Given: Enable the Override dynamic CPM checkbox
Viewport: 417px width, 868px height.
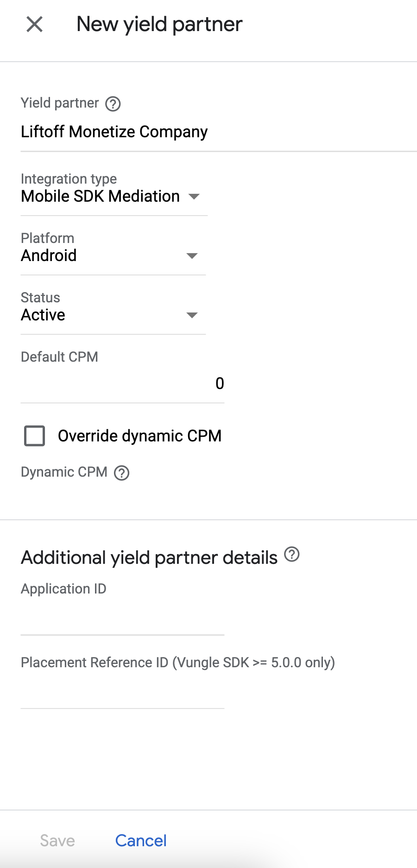Looking at the screenshot, I should click(35, 436).
